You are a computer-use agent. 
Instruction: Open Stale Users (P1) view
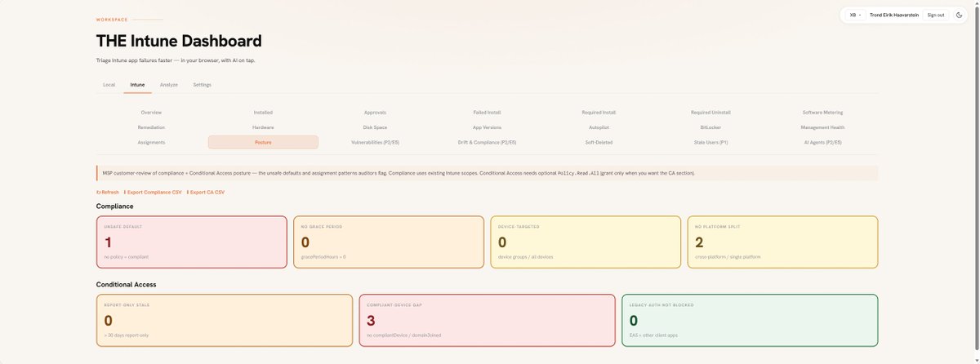710,142
